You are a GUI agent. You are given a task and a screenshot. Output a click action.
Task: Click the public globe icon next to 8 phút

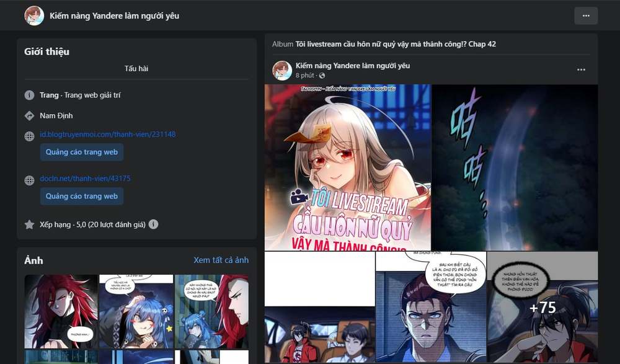coord(322,76)
